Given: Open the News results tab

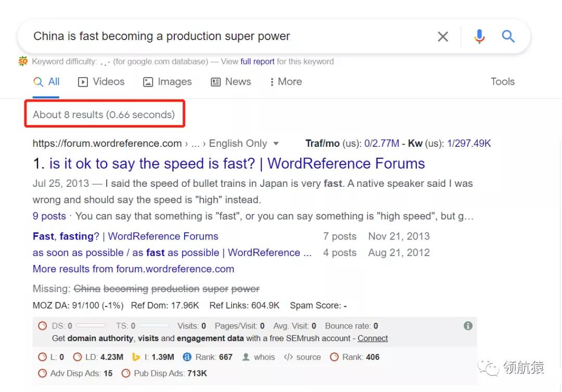Looking at the screenshot, I should 231,82.
